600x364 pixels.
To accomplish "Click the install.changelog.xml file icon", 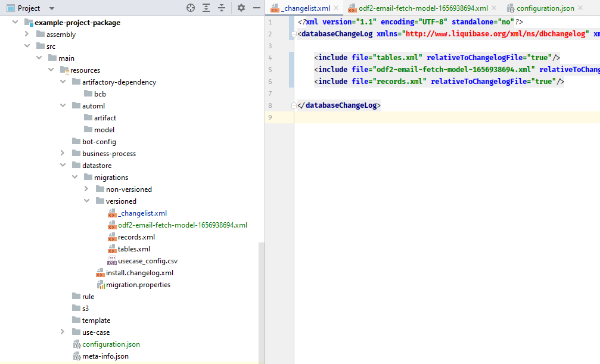I will 100,272.
